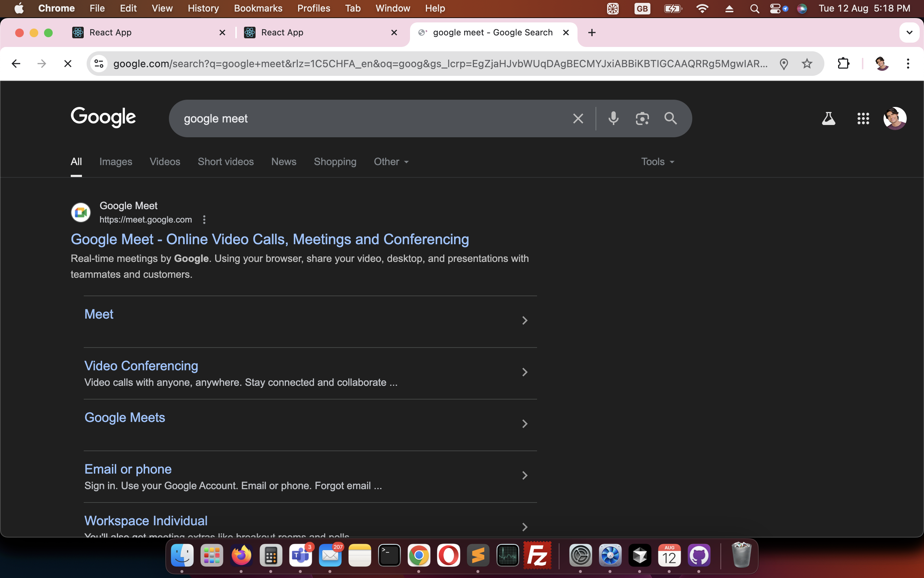Bookmark this page with the star icon
Image resolution: width=924 pixels, height=578 pixels.
[807, 64]
